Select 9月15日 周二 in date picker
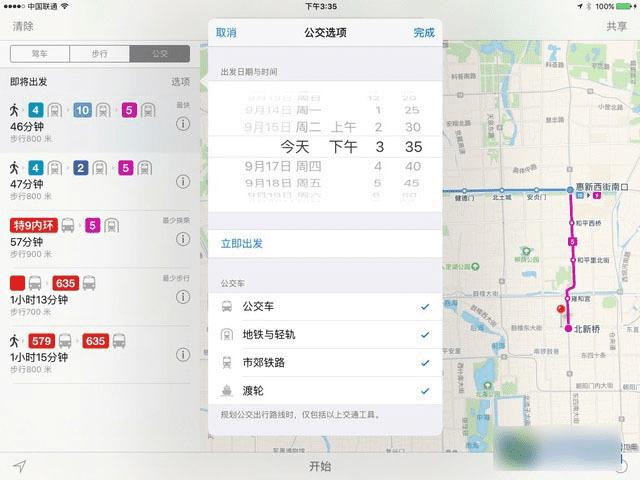The height and width of the screenshot is (480, 640). click(283, 127)
